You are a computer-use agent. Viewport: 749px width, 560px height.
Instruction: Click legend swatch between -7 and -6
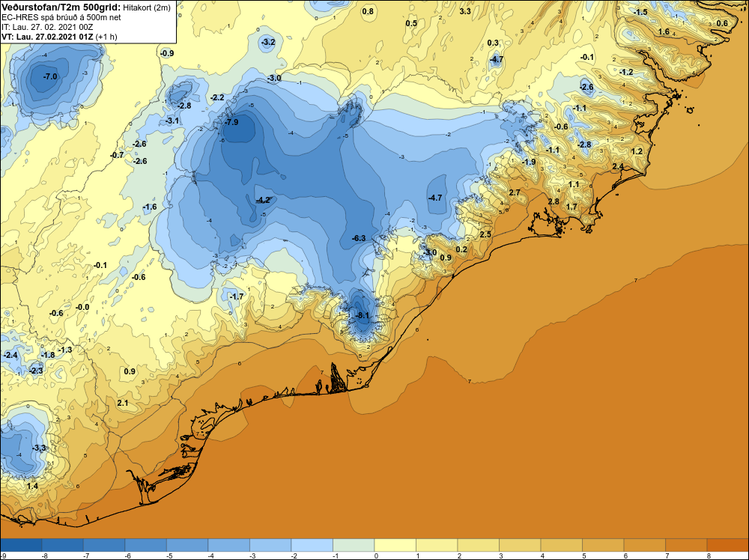tap(104, 545)
